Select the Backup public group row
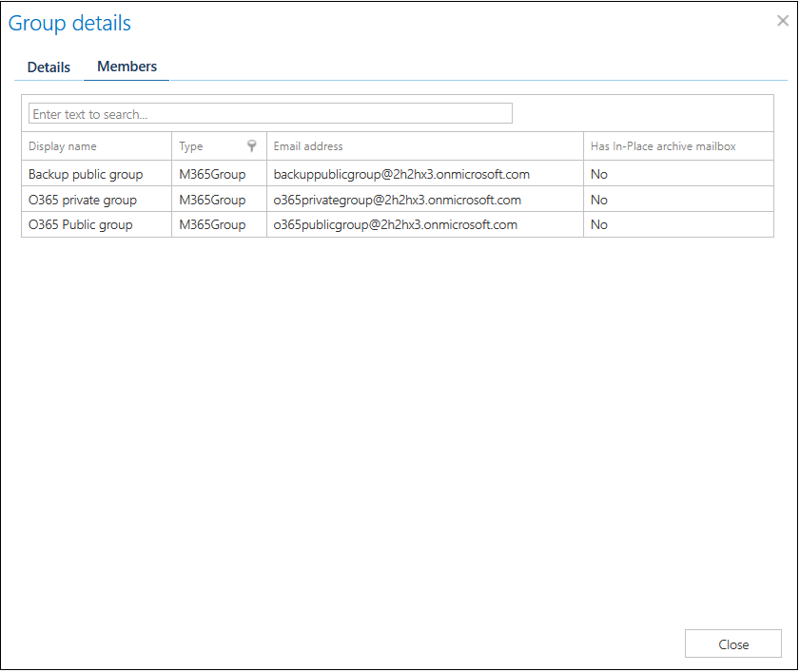The width and height of the screenshot is (799, 672). [86, 175]
